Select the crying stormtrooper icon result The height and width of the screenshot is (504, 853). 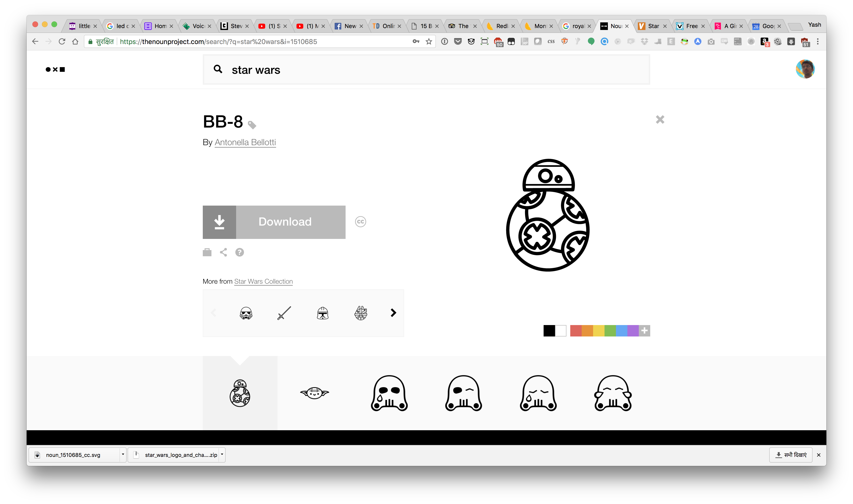(389, 393)
